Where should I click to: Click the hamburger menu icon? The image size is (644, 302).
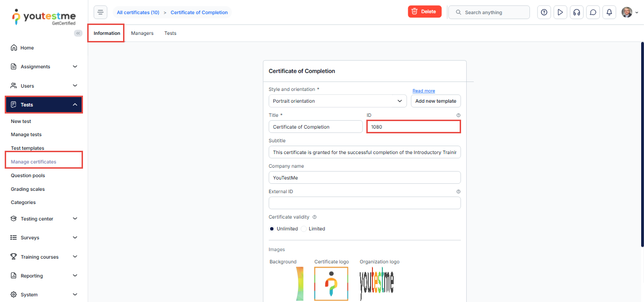pos(100,12)
